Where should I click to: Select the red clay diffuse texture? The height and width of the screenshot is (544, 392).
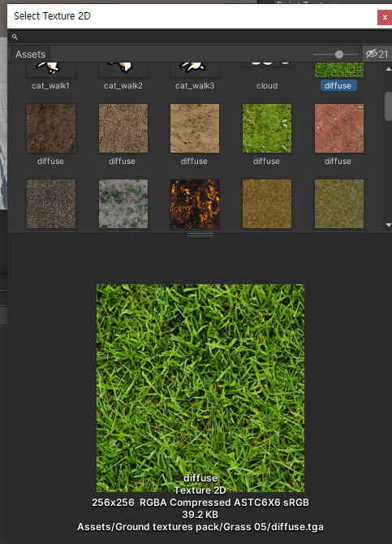point(339,128)
